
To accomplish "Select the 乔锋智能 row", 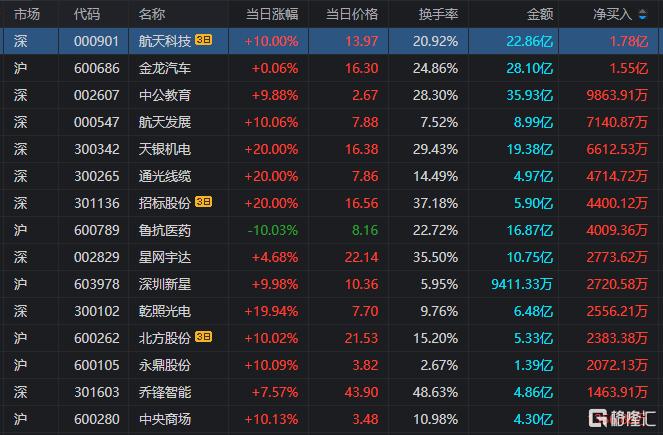I will click(164, 392).
